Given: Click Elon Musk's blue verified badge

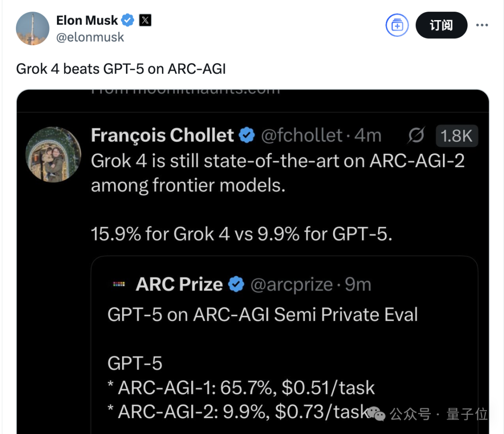Looking at the screenshot, I should (x=128, y=21).
